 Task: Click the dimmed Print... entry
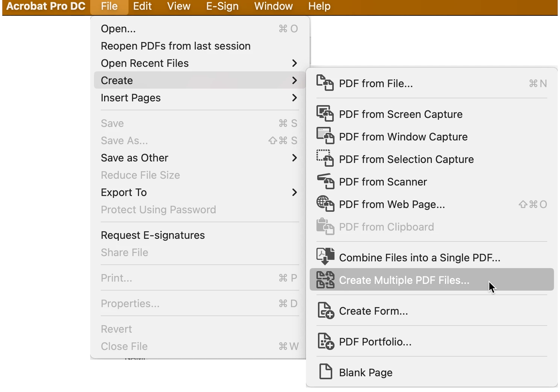199,278
